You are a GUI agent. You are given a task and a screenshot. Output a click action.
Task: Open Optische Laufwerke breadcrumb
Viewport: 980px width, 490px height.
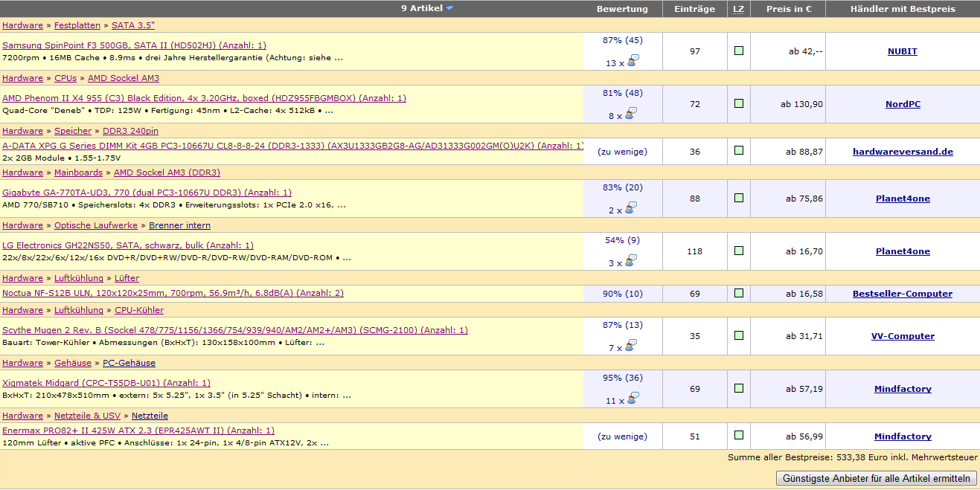(x=96, y=225)
